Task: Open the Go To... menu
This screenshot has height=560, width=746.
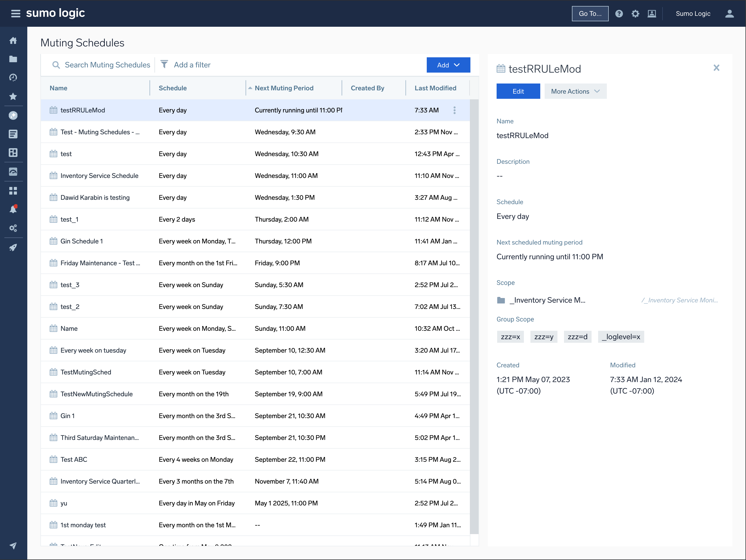Action: pos(590,13)
